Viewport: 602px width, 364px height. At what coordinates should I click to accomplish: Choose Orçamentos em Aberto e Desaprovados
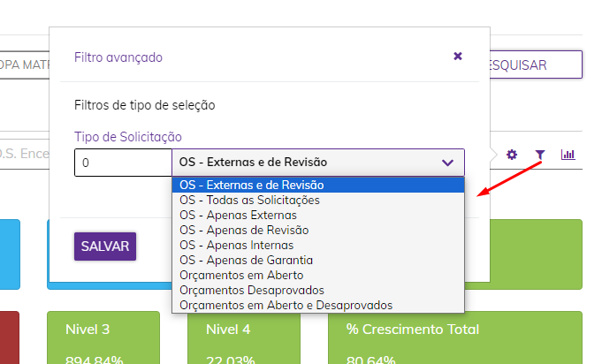(286, 305)
